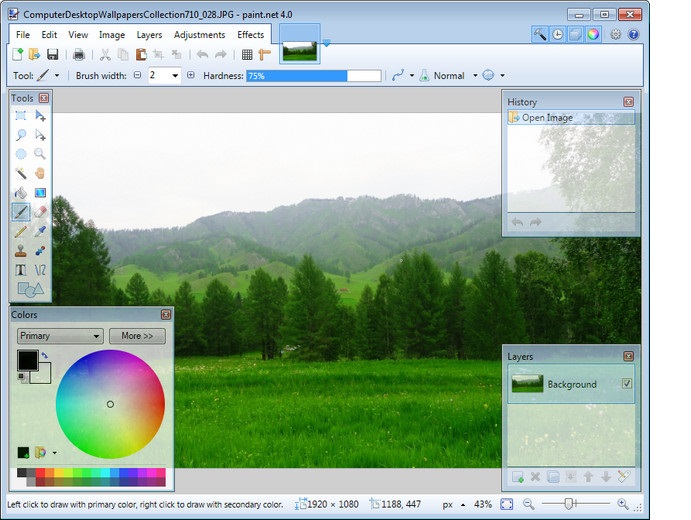Choose the Paint Bucket tool
Viewport: 691px width, 520px height.
pos(21,193)
